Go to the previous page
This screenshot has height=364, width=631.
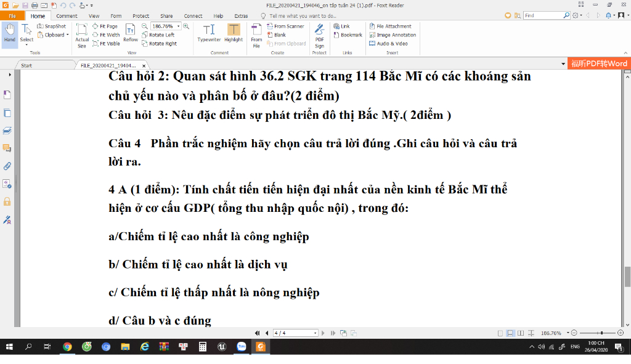(x=267, y=333)
